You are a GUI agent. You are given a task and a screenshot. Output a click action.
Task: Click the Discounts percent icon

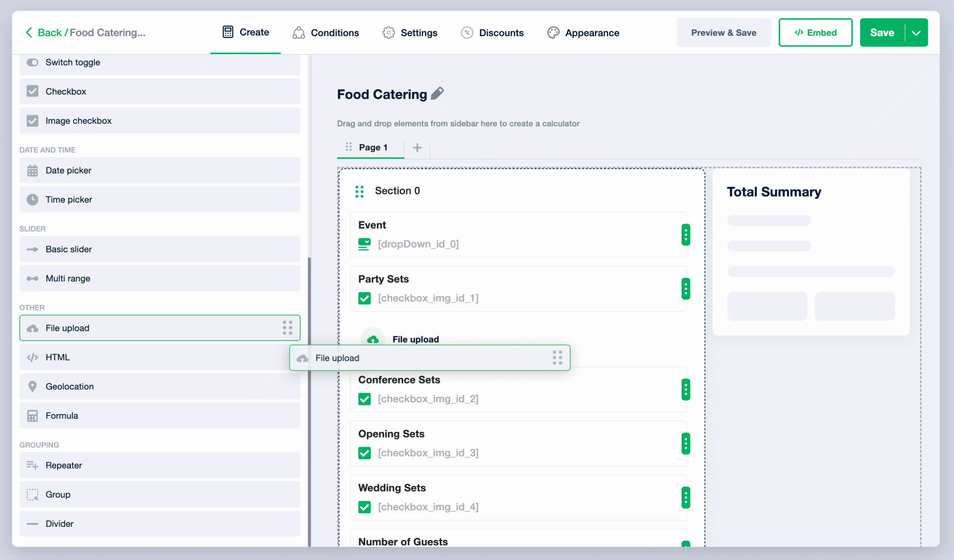tap(467, 33)
